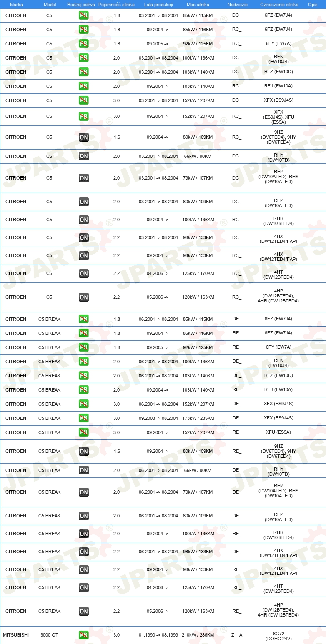Click the ON icon in the DC_ 4HX 2.2 row
326x644 pixels.
tap(83, 237)
